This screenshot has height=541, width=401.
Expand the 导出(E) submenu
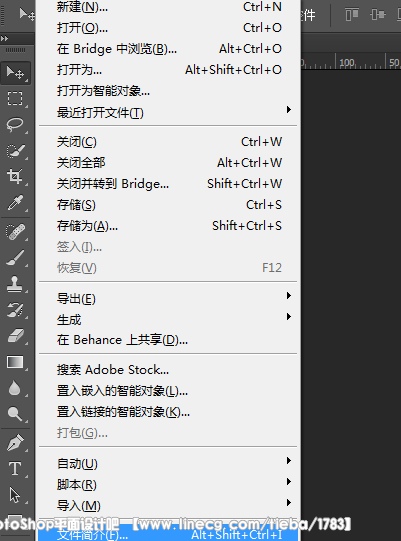coord(168,298)
